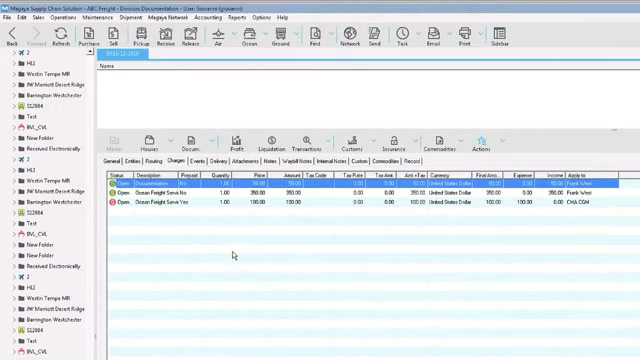Open the Accounting menu

(x=208, y=18)
